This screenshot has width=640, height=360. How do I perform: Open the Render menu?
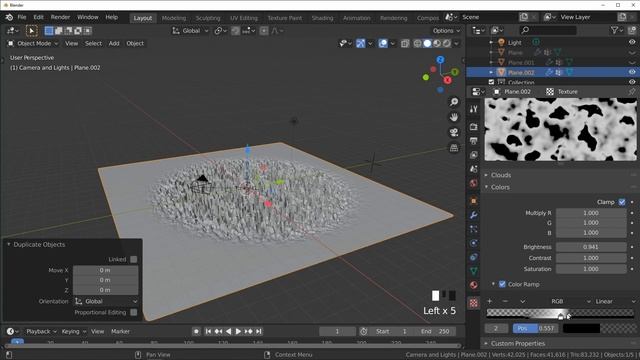coord(60,17)
